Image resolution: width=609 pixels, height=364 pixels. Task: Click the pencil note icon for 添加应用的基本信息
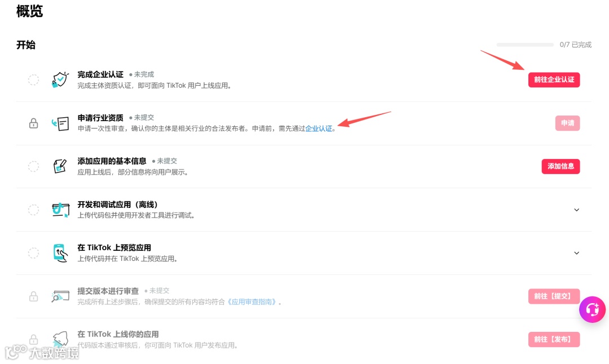(60, 166)
